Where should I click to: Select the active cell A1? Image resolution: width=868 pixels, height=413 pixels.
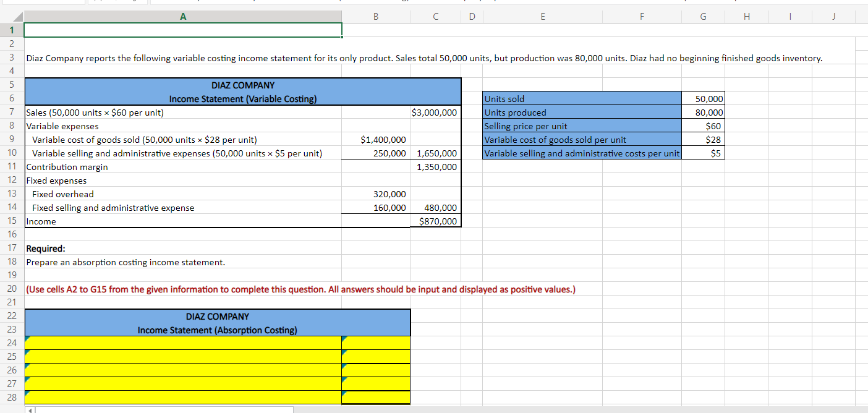[183, 30]
